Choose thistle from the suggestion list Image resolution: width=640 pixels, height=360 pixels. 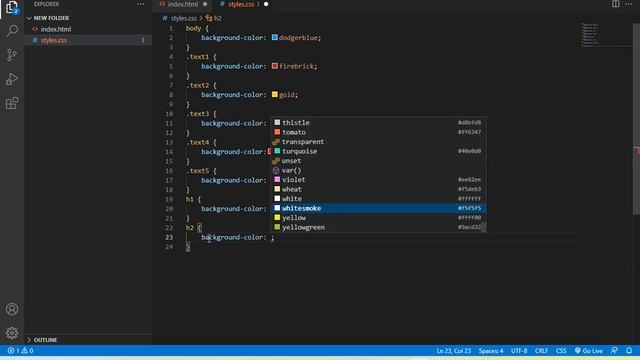coord(378,122)
